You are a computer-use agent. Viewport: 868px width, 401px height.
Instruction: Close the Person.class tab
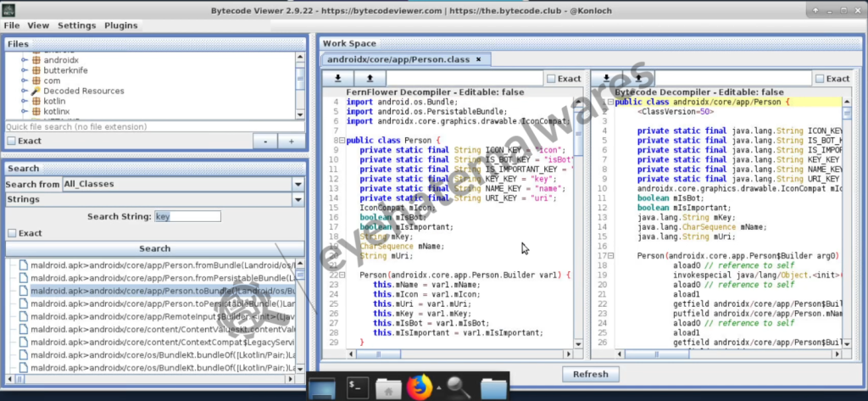[479, 59]
